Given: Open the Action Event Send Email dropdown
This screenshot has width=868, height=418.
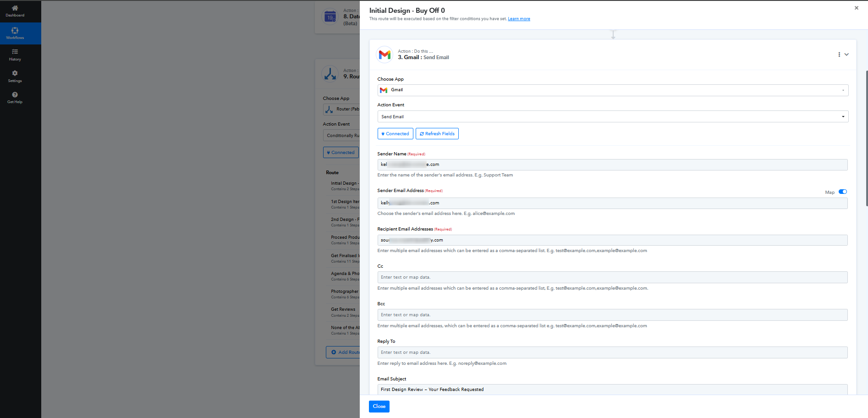Looking at the screenshot, I should tap(612, 116).
